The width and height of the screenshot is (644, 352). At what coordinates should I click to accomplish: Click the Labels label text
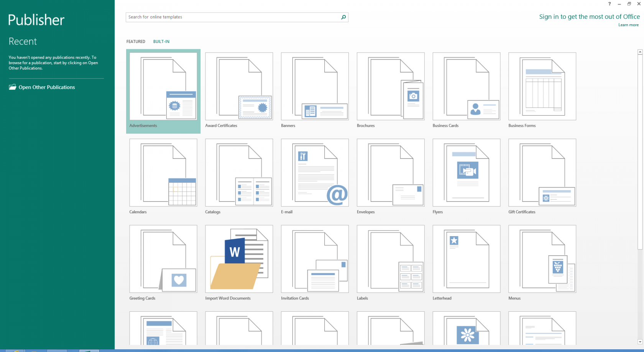pyautogui.click(x=362, y=298)
